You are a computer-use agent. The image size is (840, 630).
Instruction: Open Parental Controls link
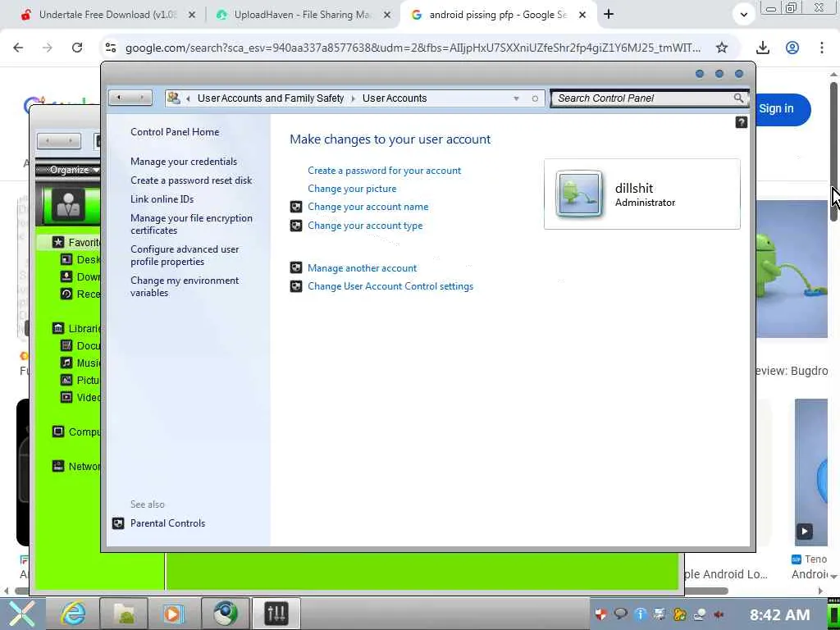point(167,523)
